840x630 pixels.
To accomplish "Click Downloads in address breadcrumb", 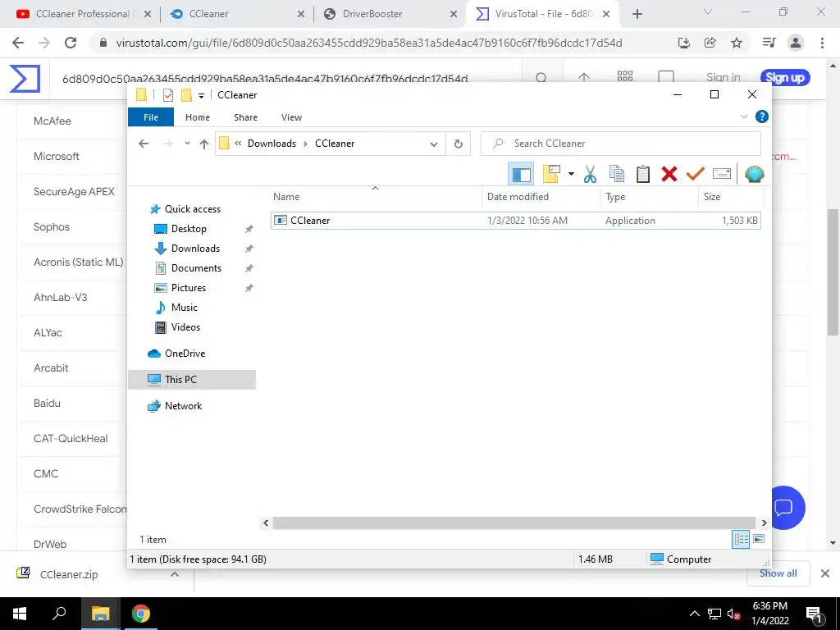I will pos(272,144).
